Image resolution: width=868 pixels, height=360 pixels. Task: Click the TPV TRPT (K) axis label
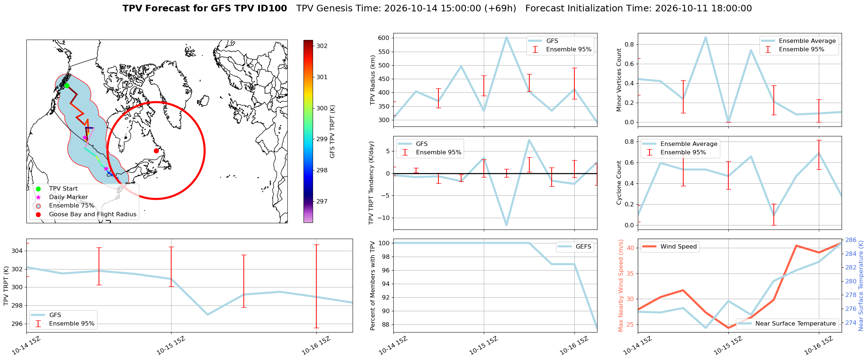[x=6, y=286]
